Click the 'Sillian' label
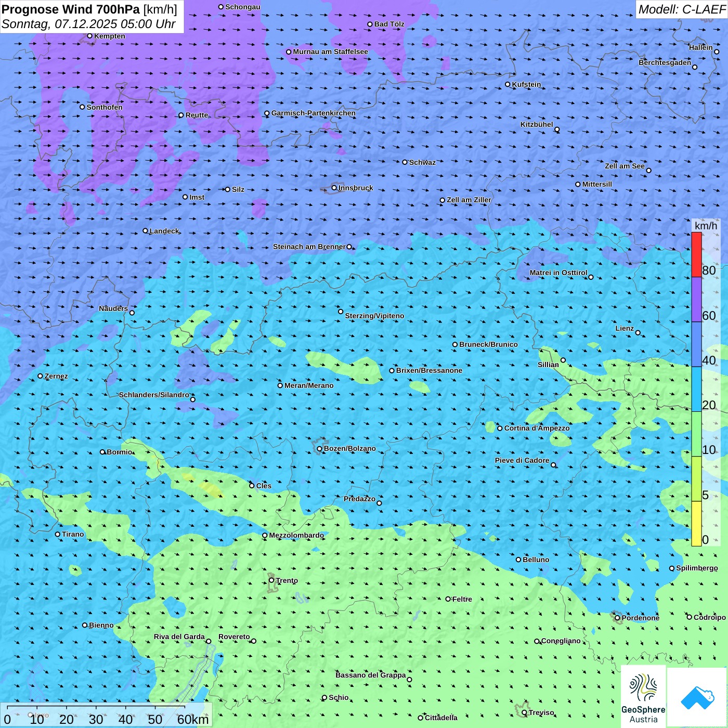728x728 pixels. point(548,365)
